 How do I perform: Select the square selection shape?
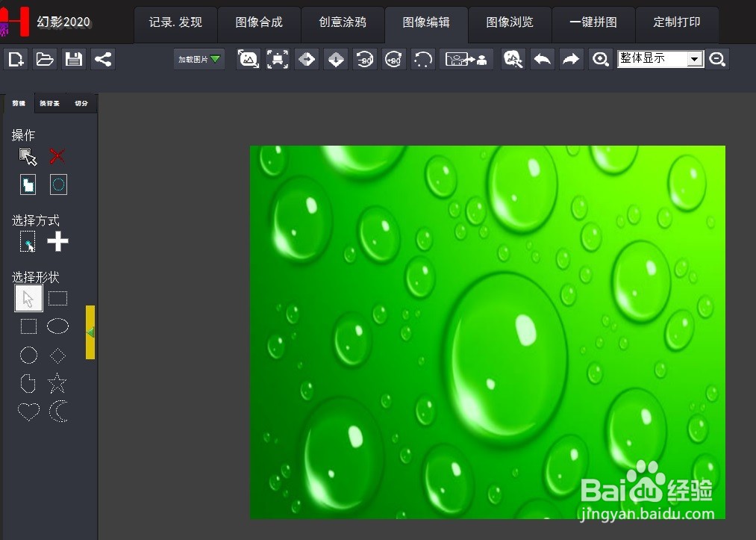(28, 326)
